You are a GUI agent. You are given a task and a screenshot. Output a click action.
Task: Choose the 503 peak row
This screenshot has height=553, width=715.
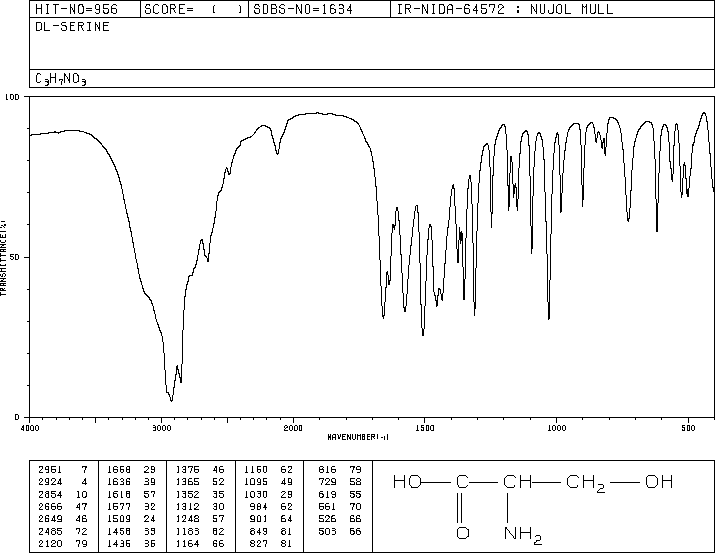point(340,532)
